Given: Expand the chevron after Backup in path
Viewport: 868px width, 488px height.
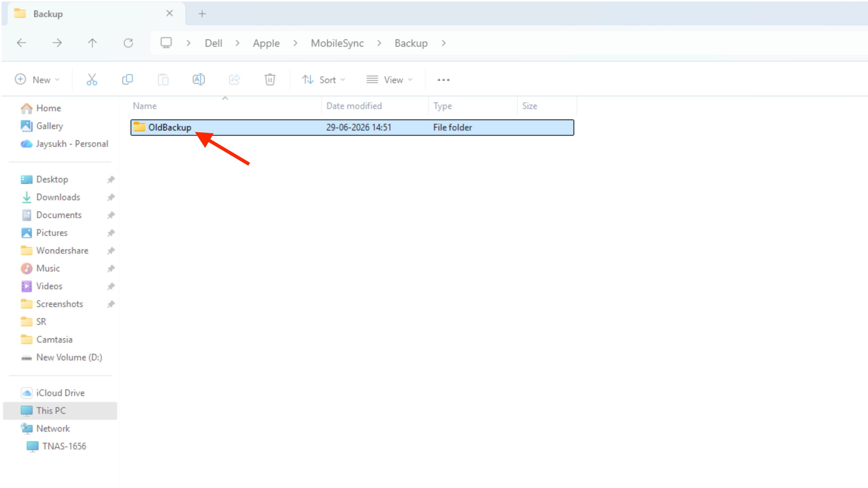Looking at the screenshot, I should (x=443, y=43).
